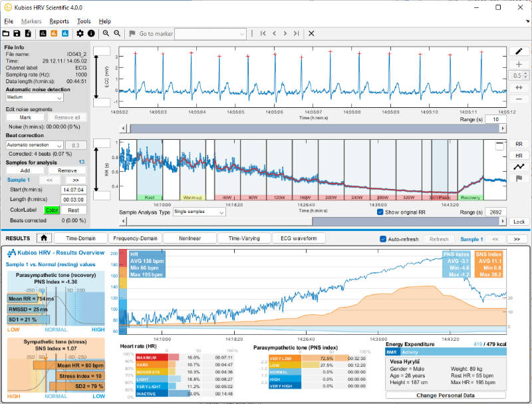
Task: Go to next sample with >> in results bar
Action: coord(517,239)
